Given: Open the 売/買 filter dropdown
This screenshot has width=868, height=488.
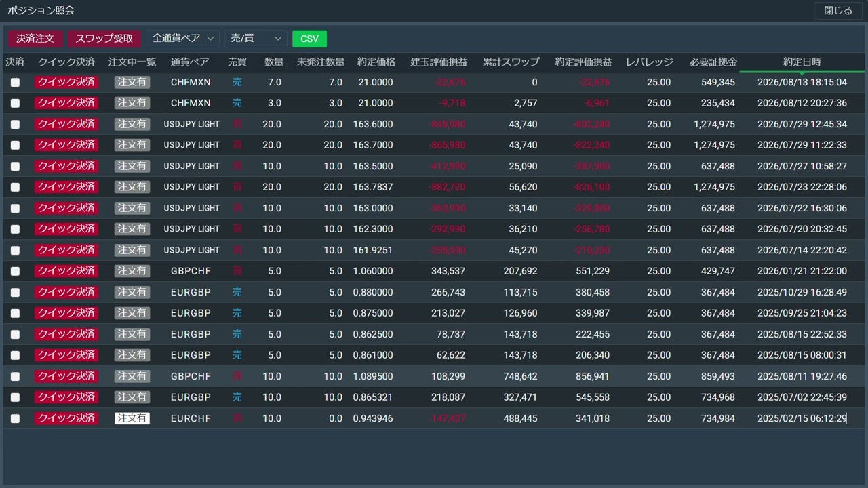Looking at the screenshot, I should click(x=256, y=39).
